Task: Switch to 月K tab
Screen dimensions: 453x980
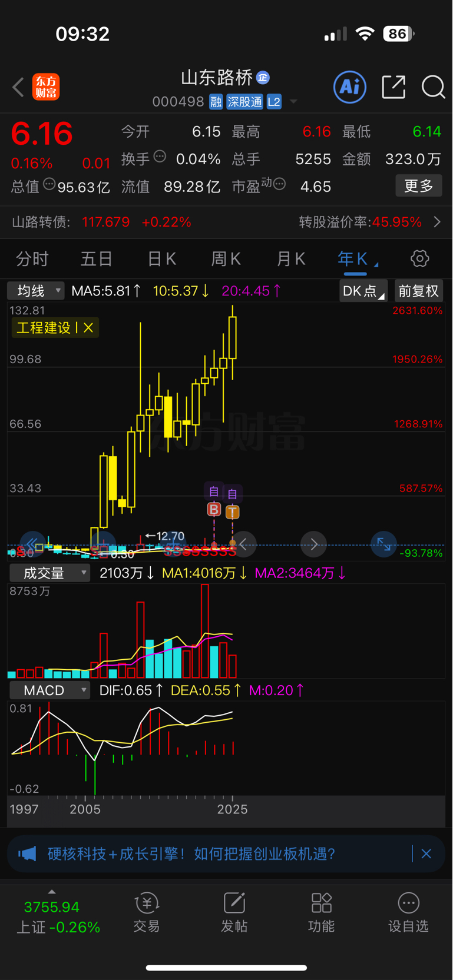Action: tap(290, 258)
